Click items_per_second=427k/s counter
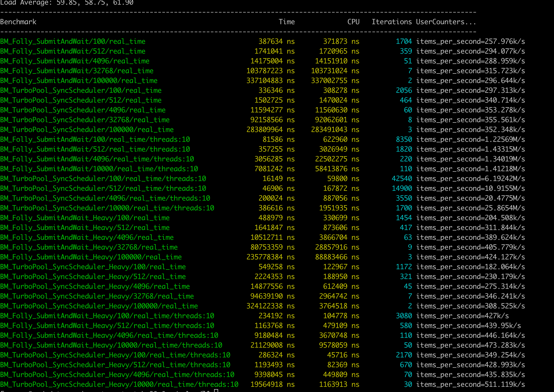This screenshot has width=554, height=392. [x=463, y=316]
